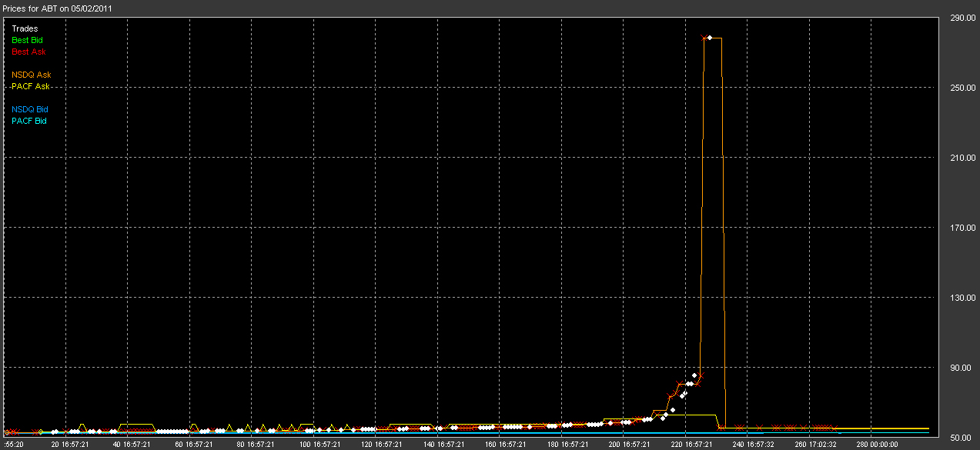
Task: Click the '180 16:57:21' time axis label
Action: tap(567, 444)
